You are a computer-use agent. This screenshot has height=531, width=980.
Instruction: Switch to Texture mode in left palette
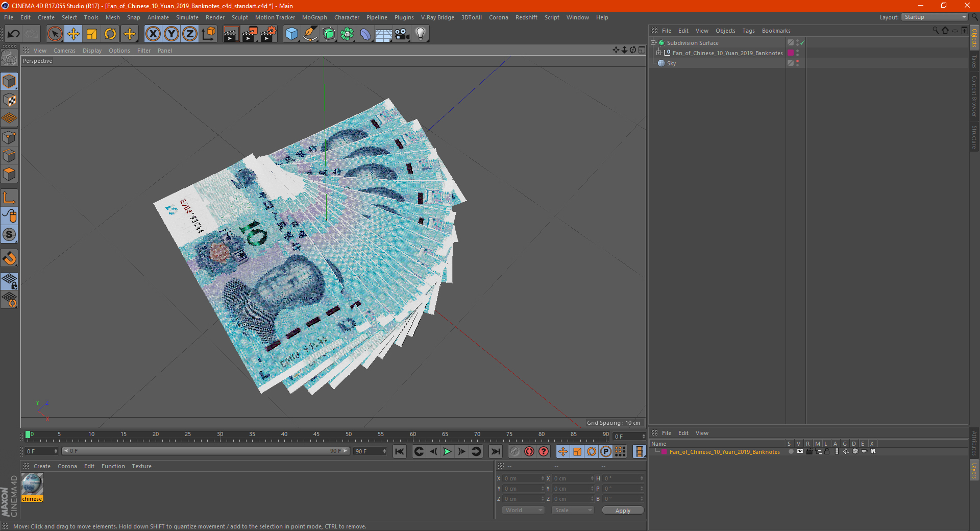(10, 100)
